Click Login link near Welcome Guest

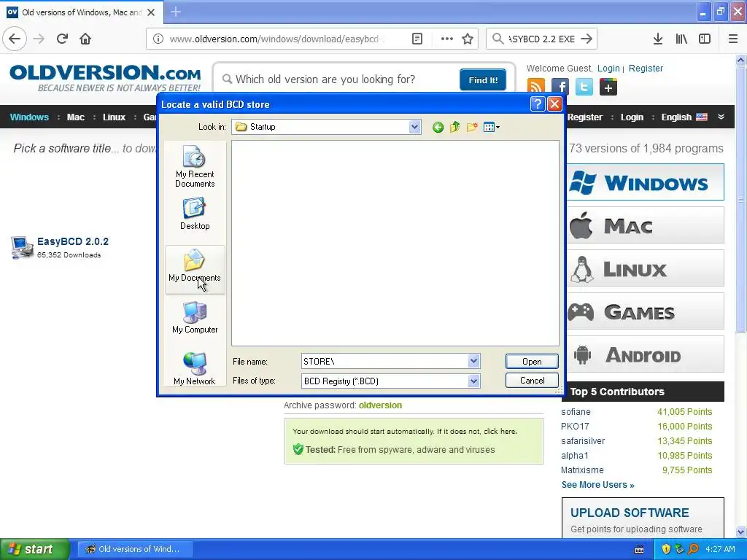coord(608,68)
